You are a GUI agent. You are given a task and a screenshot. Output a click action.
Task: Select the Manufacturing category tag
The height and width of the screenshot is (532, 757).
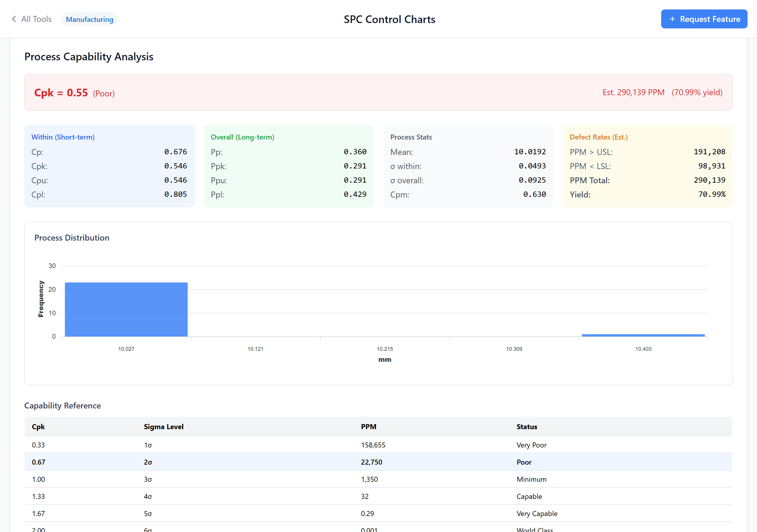(x=89, y=19)
